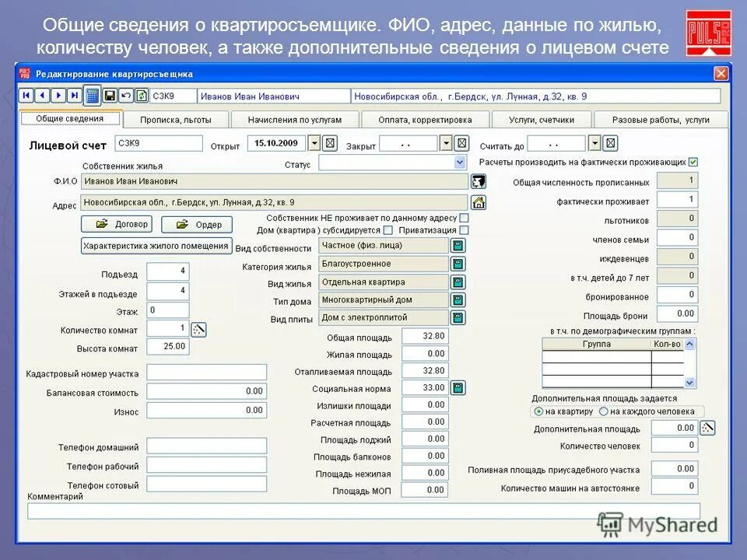Click the Телефон домашний field
The height and width of the screenshot is (560, 747).
point(207,446)
